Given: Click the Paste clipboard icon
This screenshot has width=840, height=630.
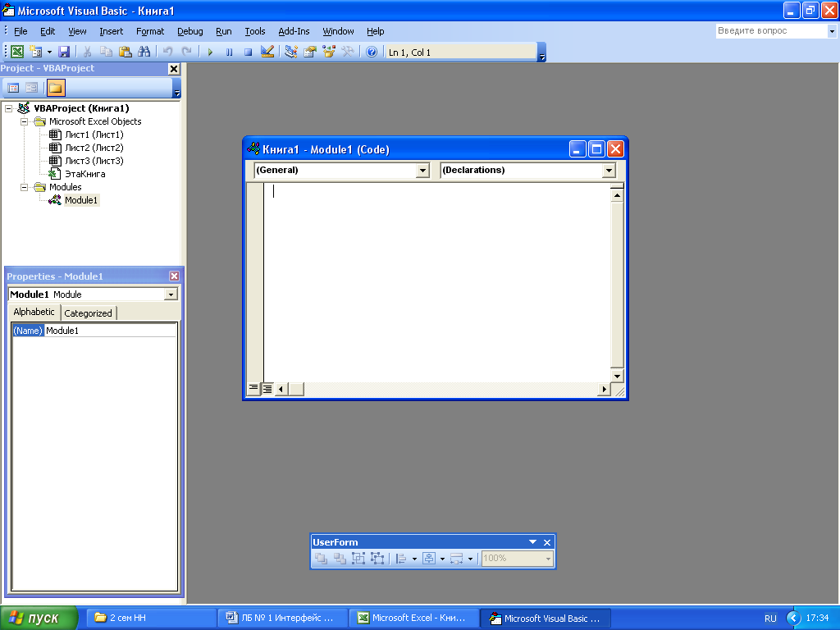Looking at the screenshot, I should point(125,52).
